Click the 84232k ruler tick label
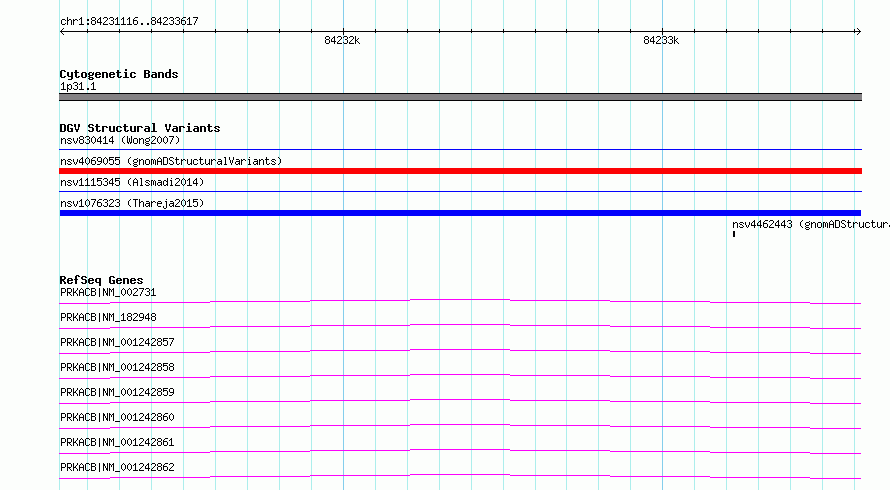Image resolution: width=890 pixels, height=490 pixels. [342, 40]
